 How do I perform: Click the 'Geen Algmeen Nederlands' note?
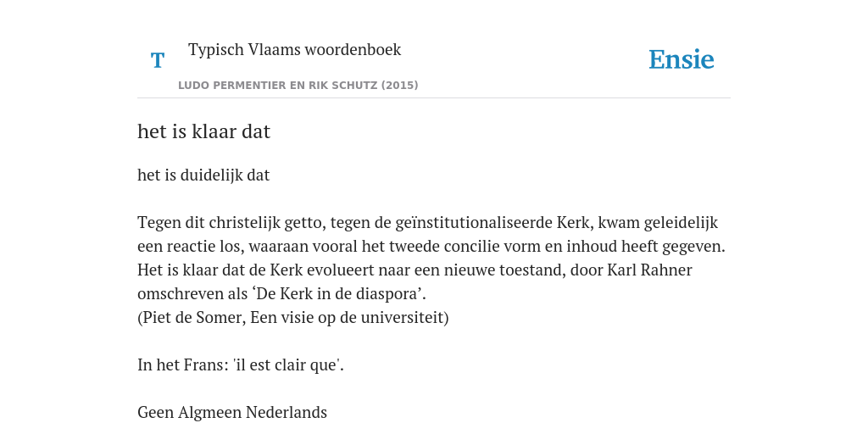(232, 413)
